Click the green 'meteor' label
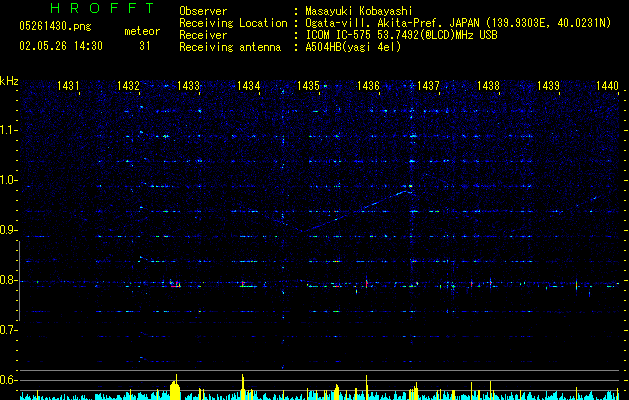This screenshot has width=629, height=400. point(142,31)
